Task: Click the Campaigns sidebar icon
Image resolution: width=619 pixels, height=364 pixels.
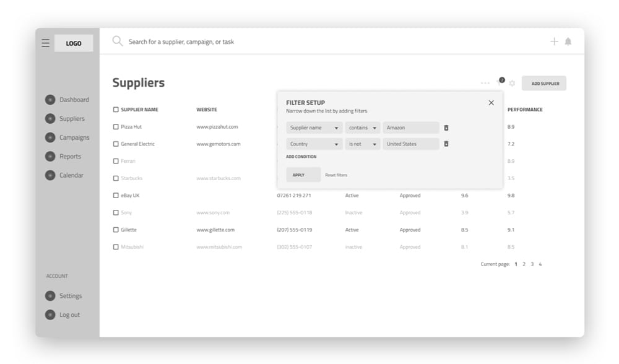Action: 50,137
